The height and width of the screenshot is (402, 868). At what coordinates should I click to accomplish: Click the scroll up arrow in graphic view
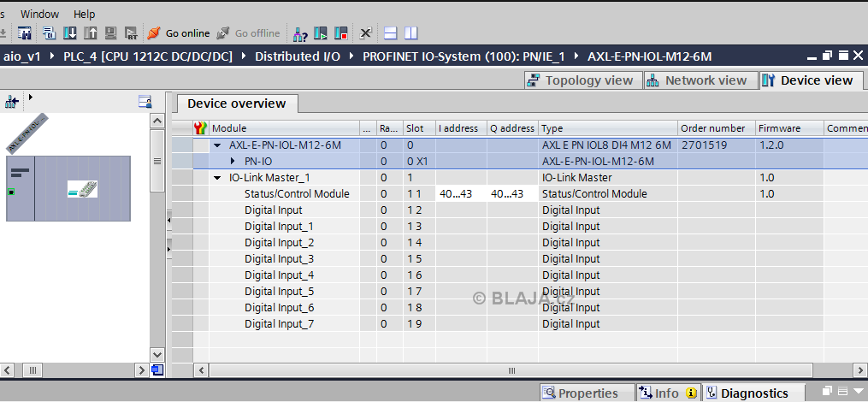(157, 121)
